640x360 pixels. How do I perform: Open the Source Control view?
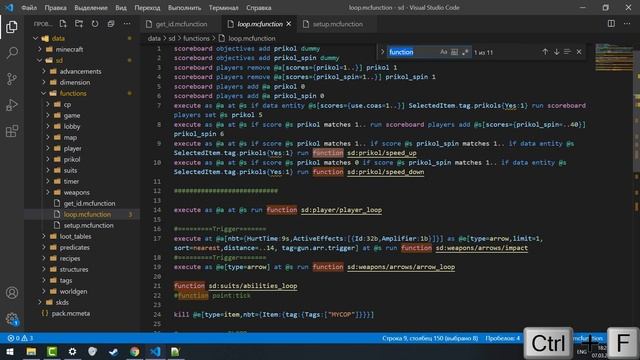12,79
